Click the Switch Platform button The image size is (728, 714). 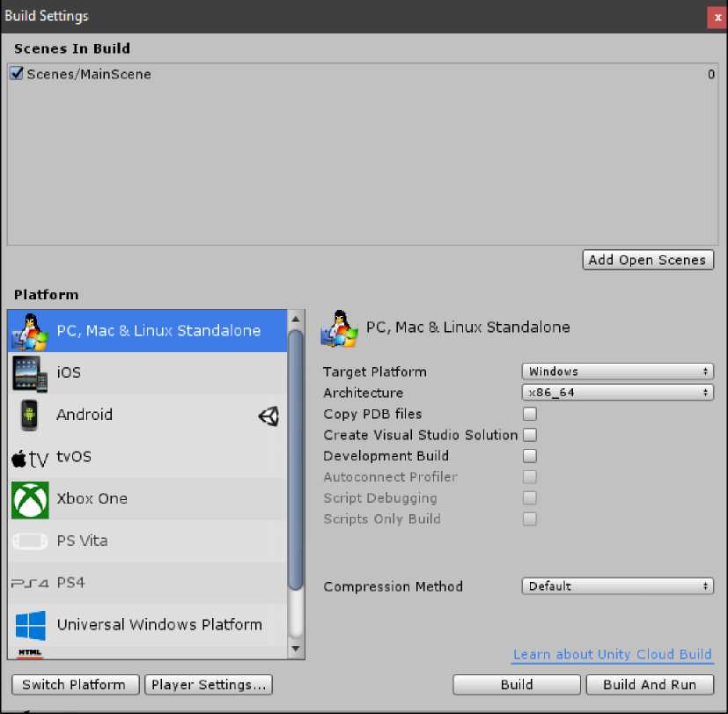pos(75,685)
